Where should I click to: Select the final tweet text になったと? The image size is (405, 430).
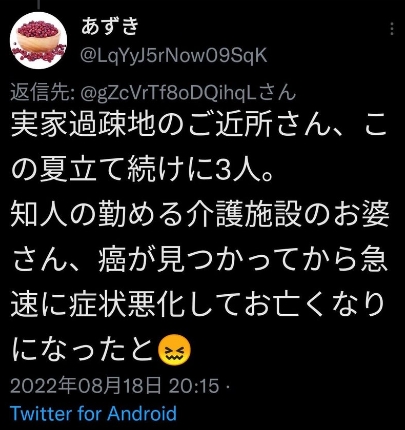pyautogui.click(x=85, y=350)
